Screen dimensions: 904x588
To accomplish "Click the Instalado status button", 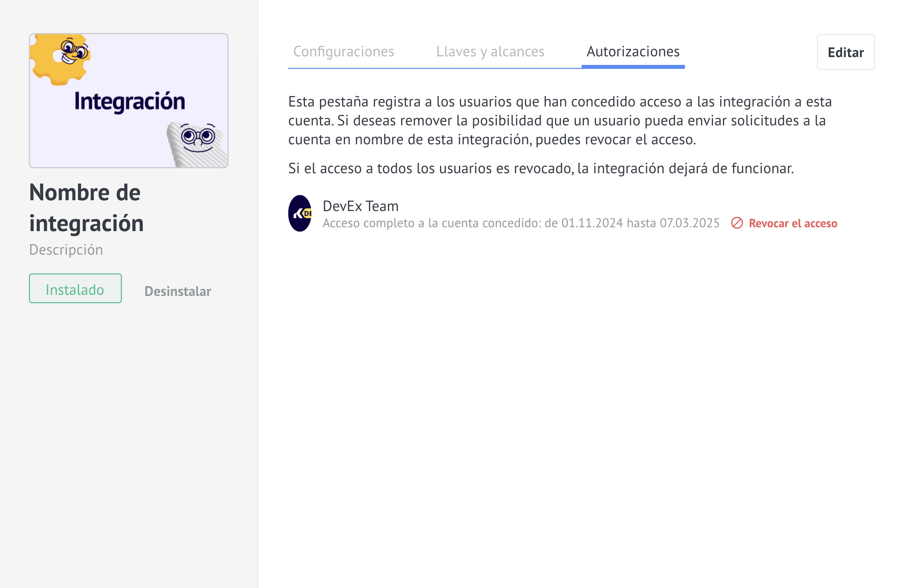I will [x=75, y=289].
